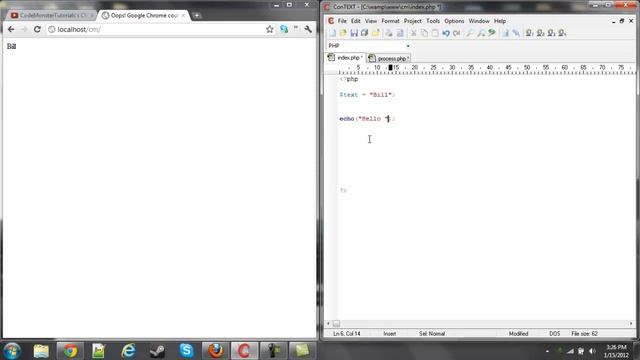Click the blue arrow icon before user command 1
Viewport: 640px width, 360px height.
(516, 33)
